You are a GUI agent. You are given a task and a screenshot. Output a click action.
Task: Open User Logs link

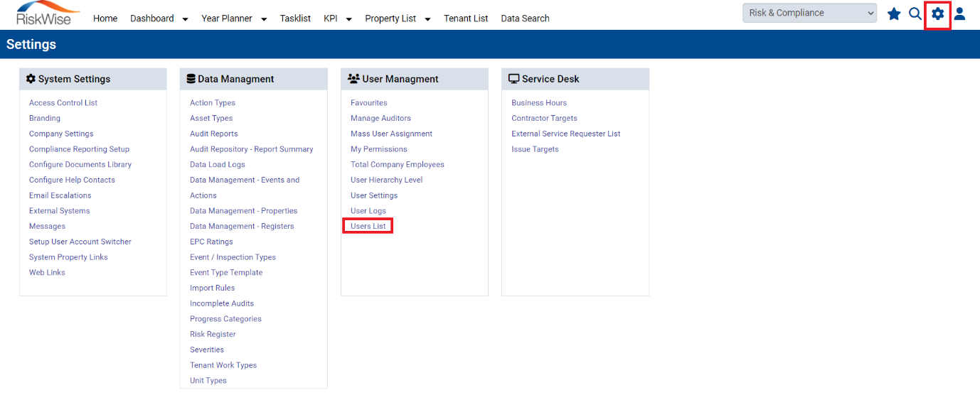(368, 211)
